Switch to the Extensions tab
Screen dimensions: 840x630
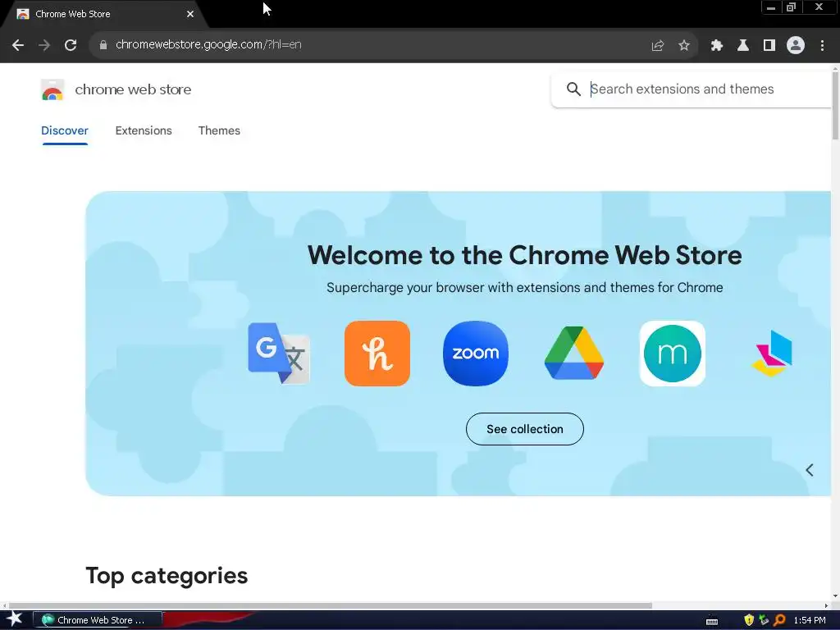pyautogui.click(x=144, y=130)
